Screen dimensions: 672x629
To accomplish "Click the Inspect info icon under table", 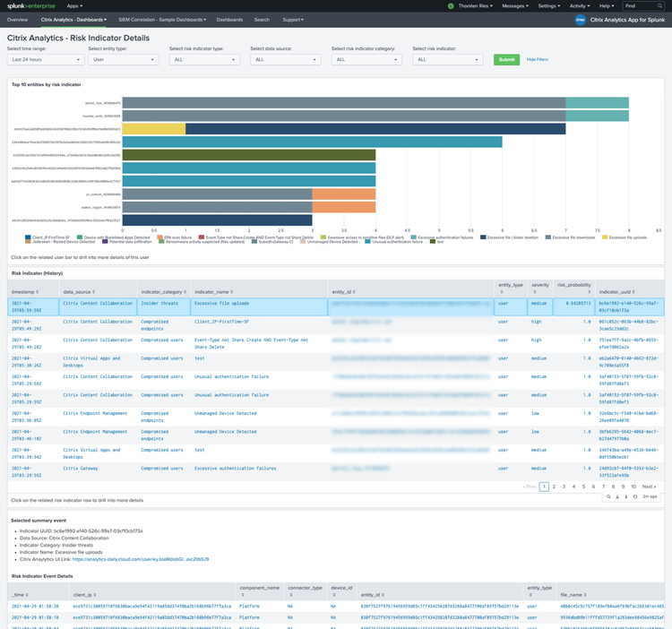I will [626, 496].
